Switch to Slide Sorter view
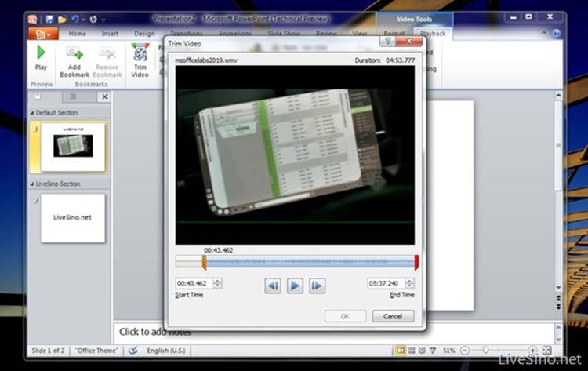 [412, 351]
